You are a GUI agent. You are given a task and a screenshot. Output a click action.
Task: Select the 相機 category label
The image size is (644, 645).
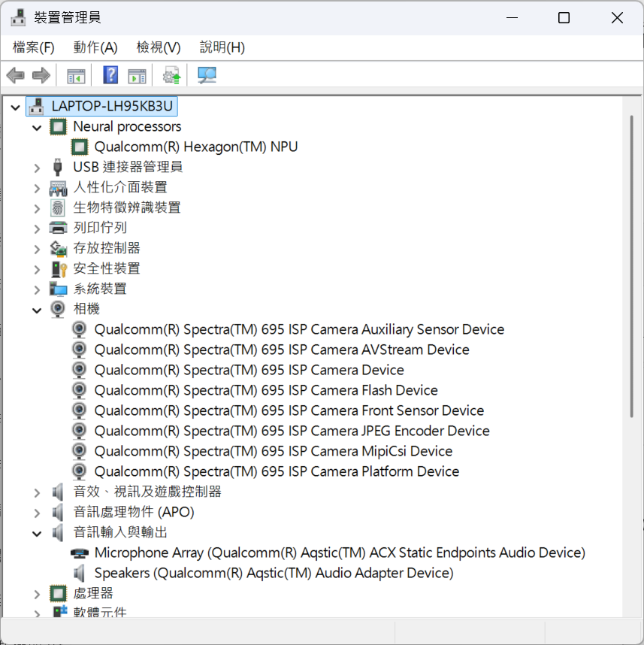86,309
